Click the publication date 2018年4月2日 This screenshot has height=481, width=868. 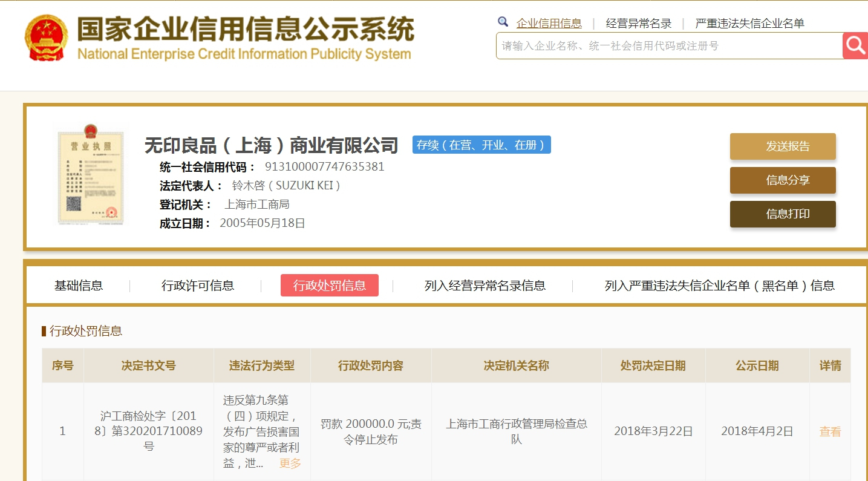pyautogui.click(x=757, y=431)
